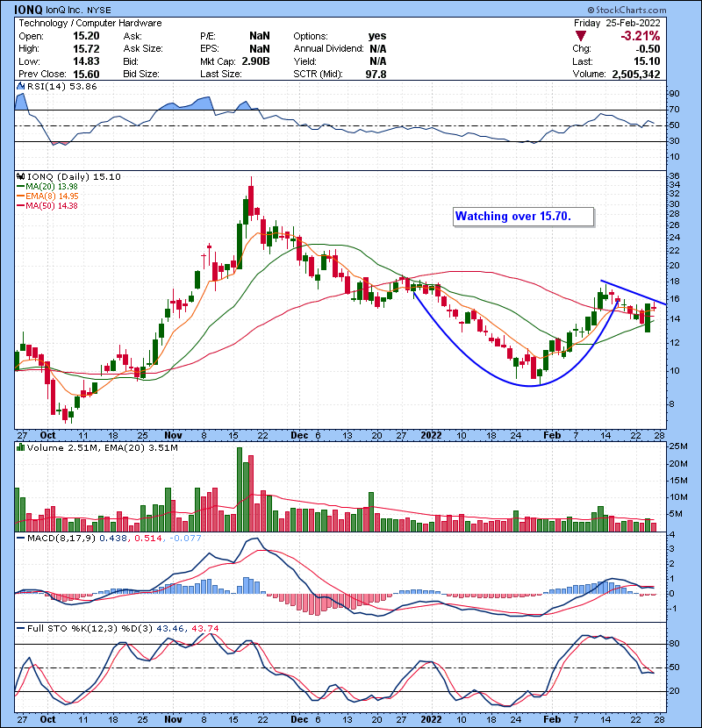Click the 25M mark on the volume axis
The height and width of the screenshot is (728, 702).
[x=677, y=446]
